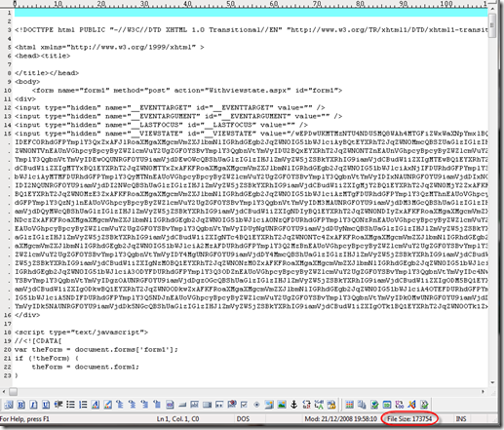
Task: Click line 1 highlighted in the editor
Action: point(251,13)
